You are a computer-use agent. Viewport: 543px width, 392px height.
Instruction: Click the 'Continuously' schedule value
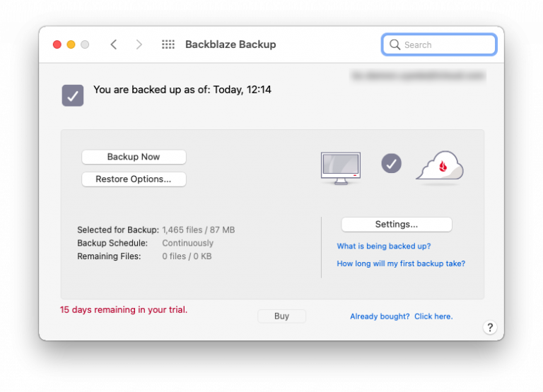point(187,243)
